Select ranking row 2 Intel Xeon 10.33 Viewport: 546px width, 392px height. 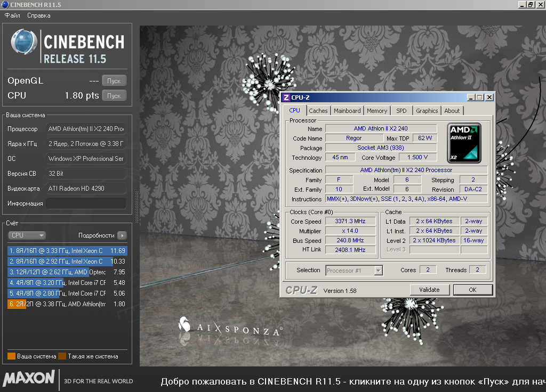(67, 262)
